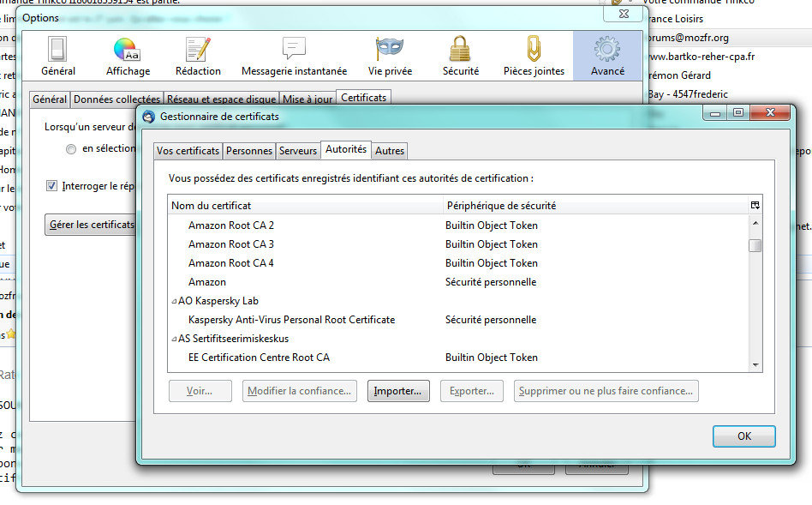Select the AO Kaspersky Lab group row

click(459, 301)
